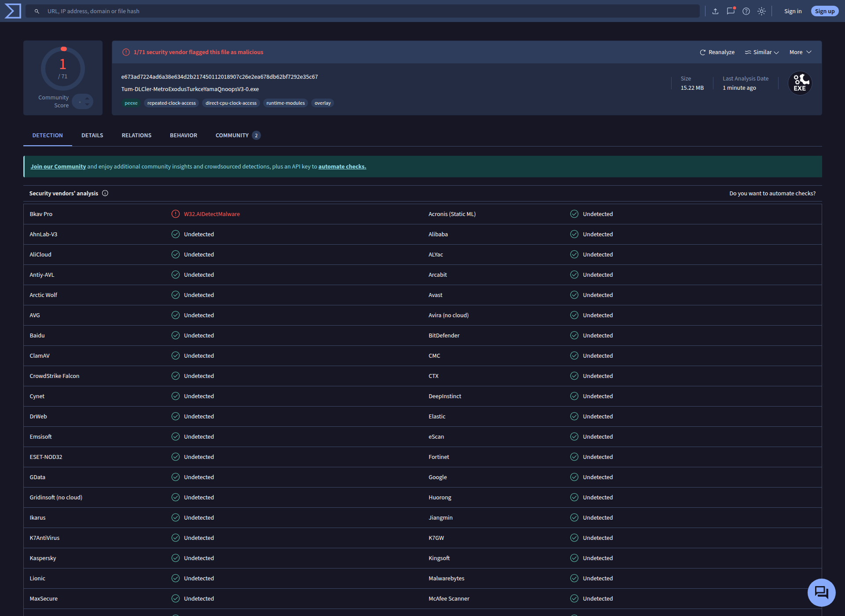
Task: Click the VirusTotal logo
Action: click(x=13, y=11)
